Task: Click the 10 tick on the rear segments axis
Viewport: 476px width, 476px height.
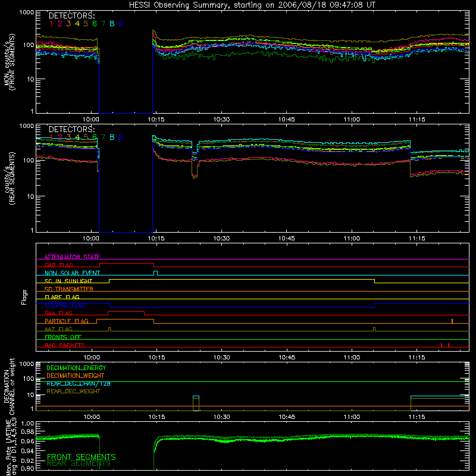Action: point(30,196)
